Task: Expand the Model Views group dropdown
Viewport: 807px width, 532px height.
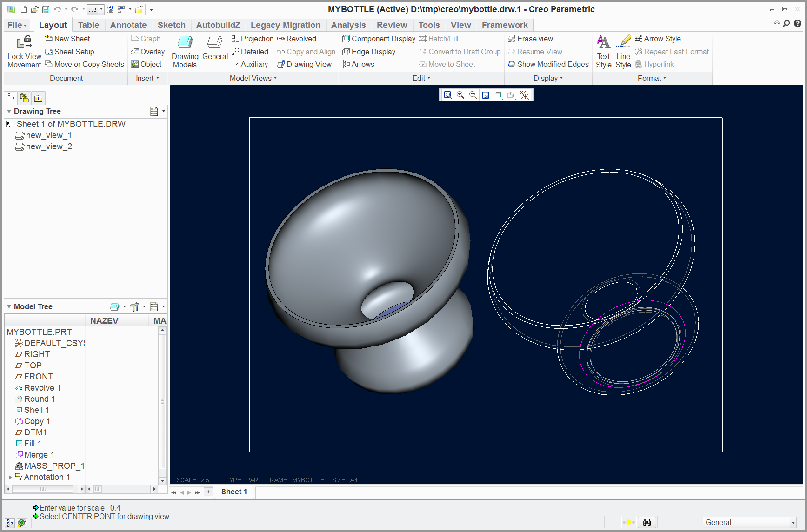Action: [253, 78]
